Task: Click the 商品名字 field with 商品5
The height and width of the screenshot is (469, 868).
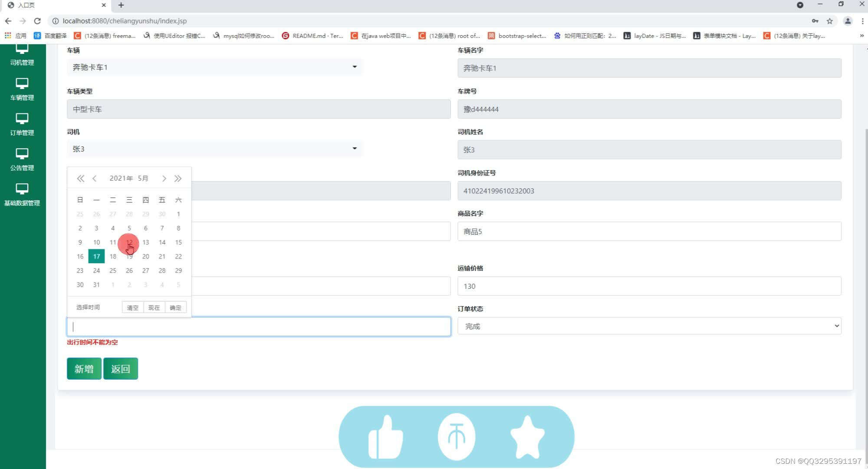Action: pyautogui.click(x=649, y=231)
